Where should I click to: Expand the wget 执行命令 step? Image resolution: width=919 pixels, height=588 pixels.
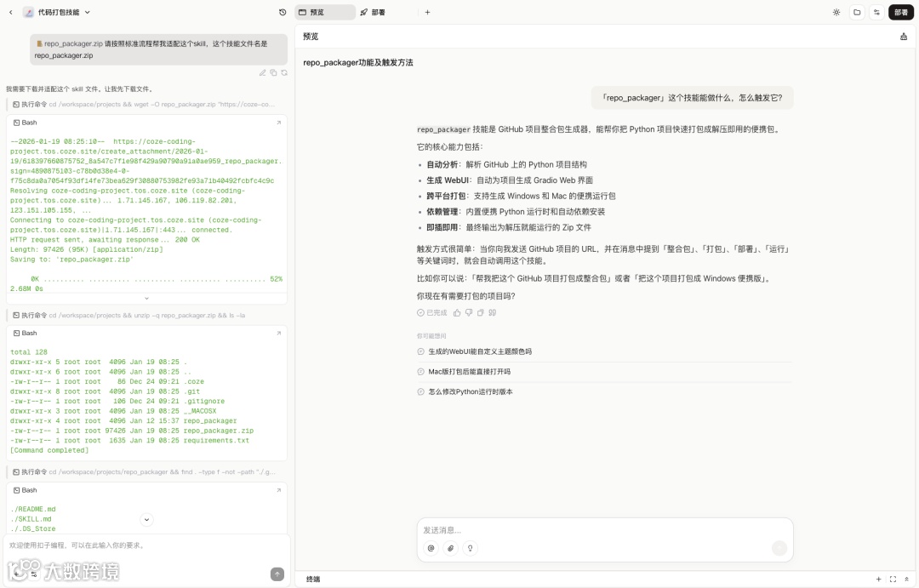[x=144, y=105]
